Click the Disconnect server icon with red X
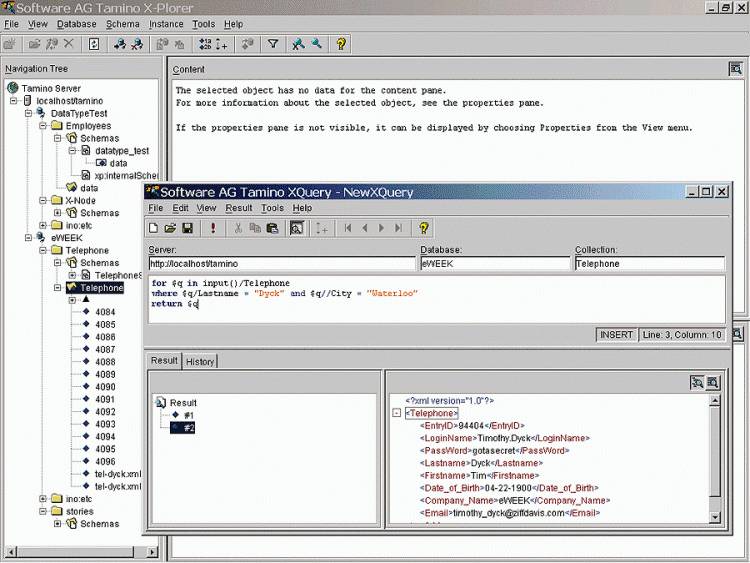Viewport: 750px width, 563px height. pos(137,44)
